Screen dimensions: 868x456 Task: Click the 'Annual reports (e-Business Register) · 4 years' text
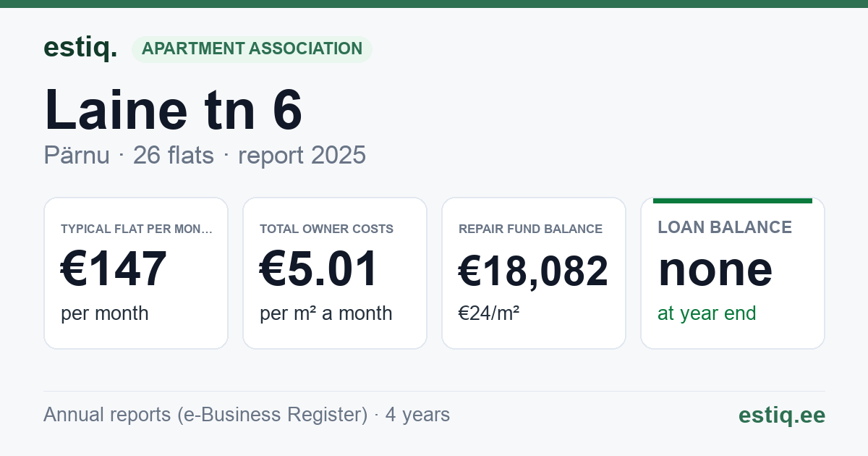(x=247, y=415)
